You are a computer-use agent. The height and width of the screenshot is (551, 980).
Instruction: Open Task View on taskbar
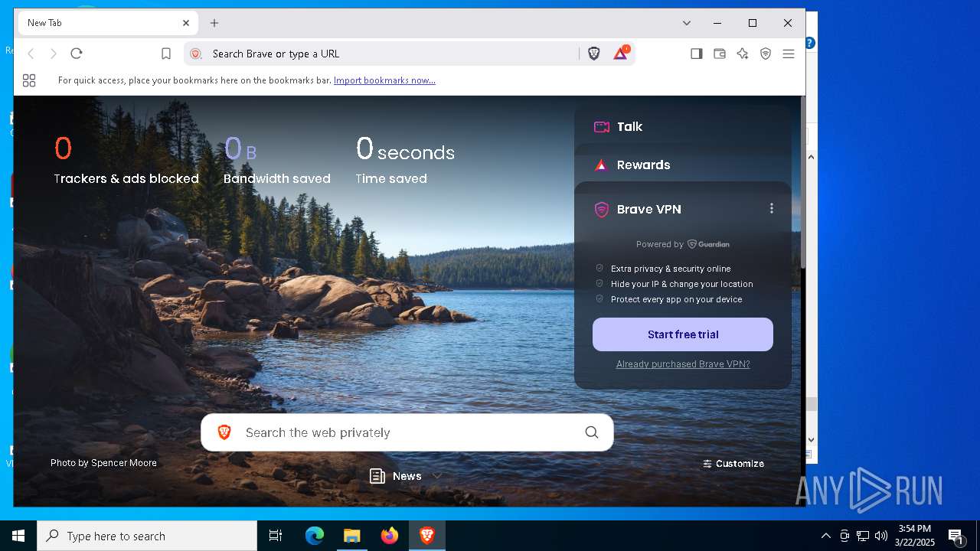click(276, 536)
